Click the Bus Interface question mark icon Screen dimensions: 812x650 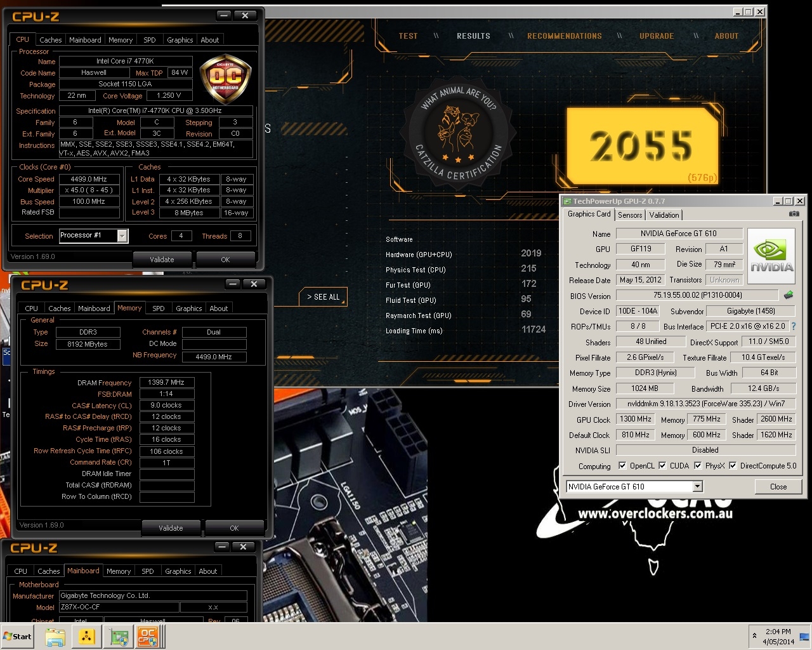click(x=793, y=326)
